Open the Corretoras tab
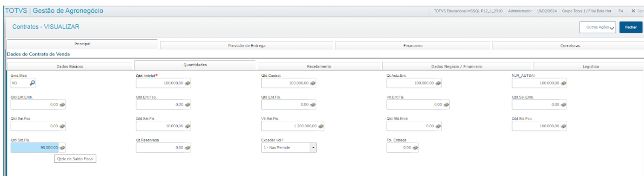This screenshot has height=176, width=644. tap(570, 45)
